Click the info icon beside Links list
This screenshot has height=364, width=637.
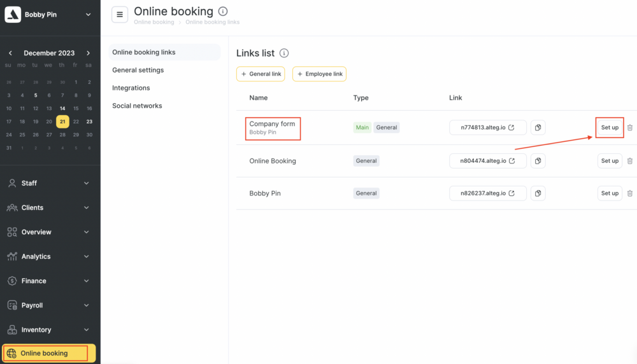coord(284,53)
